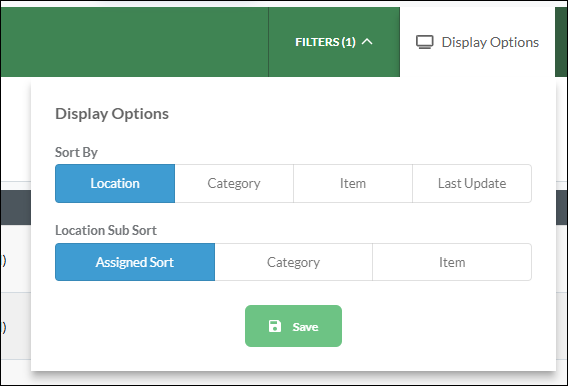The width and height of the screenshot is (568, 386).
Task: Click the floppy disk icon on Save
Action: click(275, 326)
